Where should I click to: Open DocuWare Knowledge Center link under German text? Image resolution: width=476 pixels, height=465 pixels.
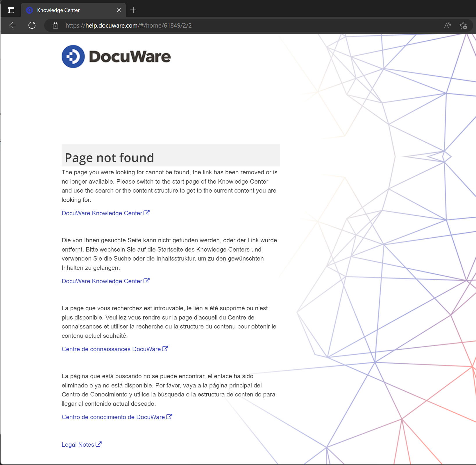102,281
